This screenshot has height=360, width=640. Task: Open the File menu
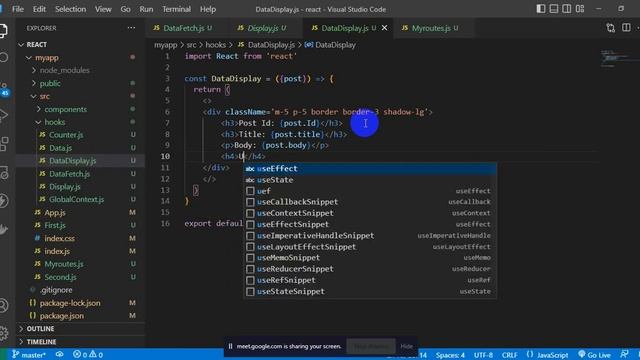[x=18, y=9]
